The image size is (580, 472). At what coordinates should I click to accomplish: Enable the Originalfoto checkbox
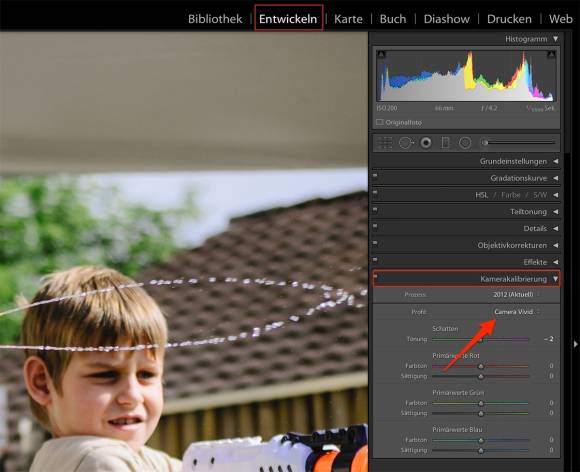point(379,122)
